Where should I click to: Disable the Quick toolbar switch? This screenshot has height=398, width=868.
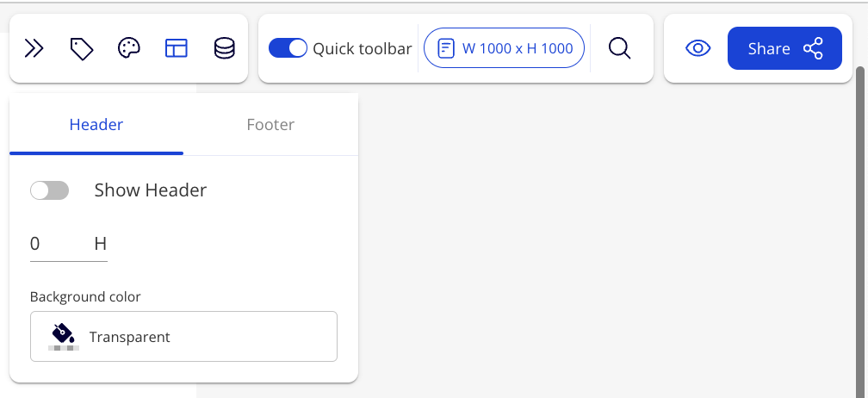[x=288, y=48]
